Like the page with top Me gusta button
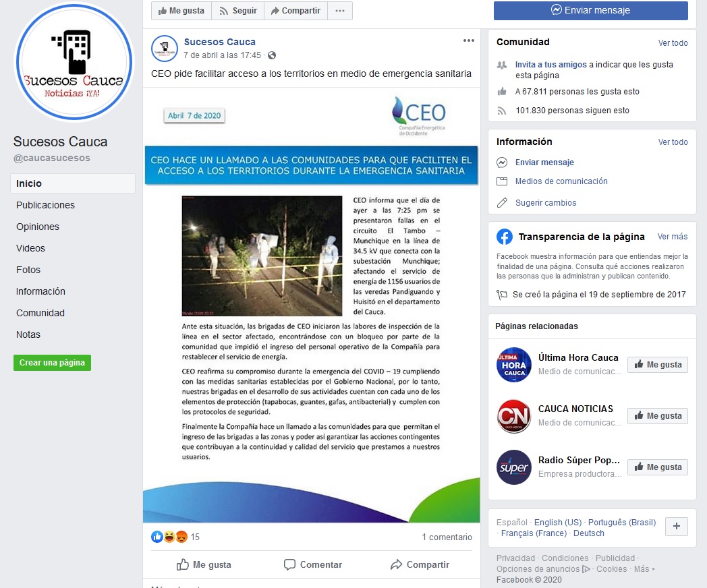Screen dimensions: 707x588 [x=181, y=11]
